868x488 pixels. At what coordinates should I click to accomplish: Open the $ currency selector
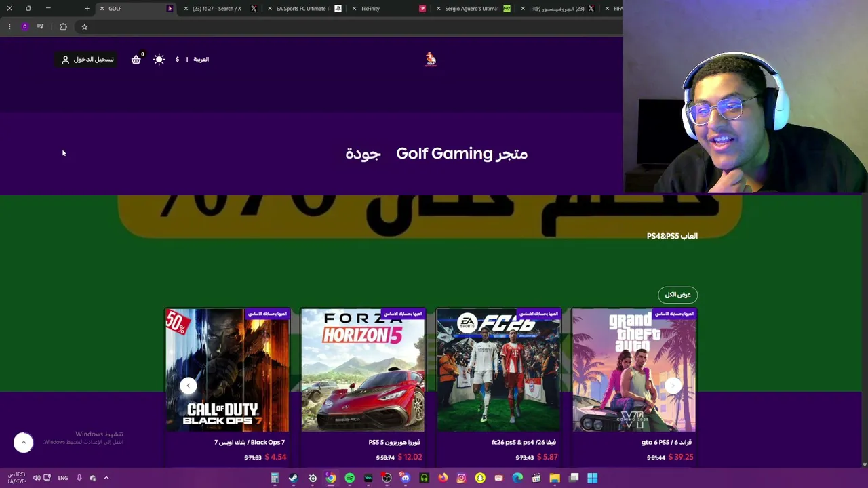(x=177, y=59)
